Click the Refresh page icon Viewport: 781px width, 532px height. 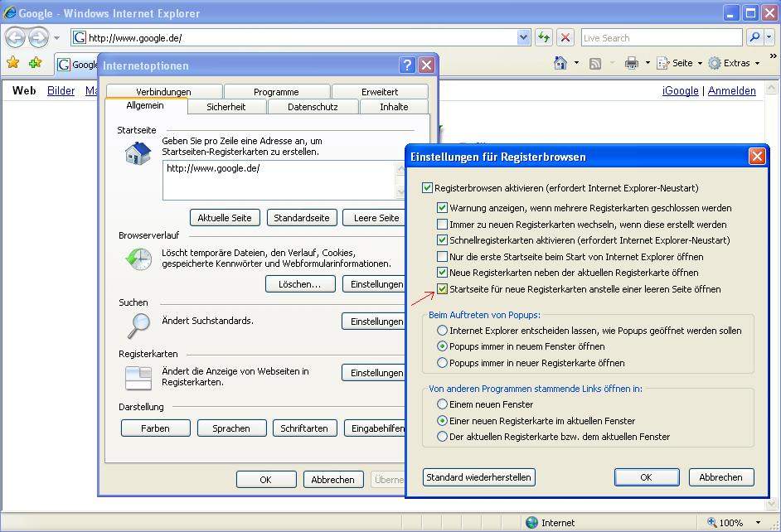tap(543, 37)
